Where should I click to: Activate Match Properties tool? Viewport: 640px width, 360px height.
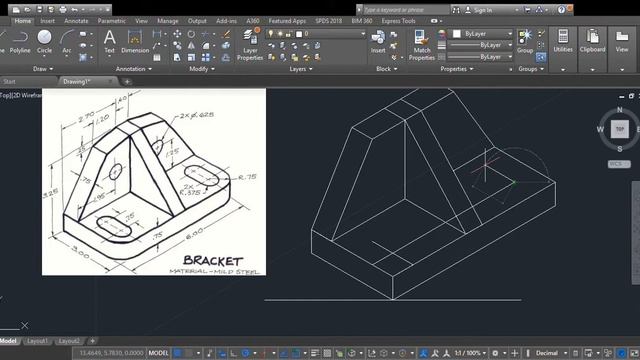pyautogui.click(x=422, y=45)
